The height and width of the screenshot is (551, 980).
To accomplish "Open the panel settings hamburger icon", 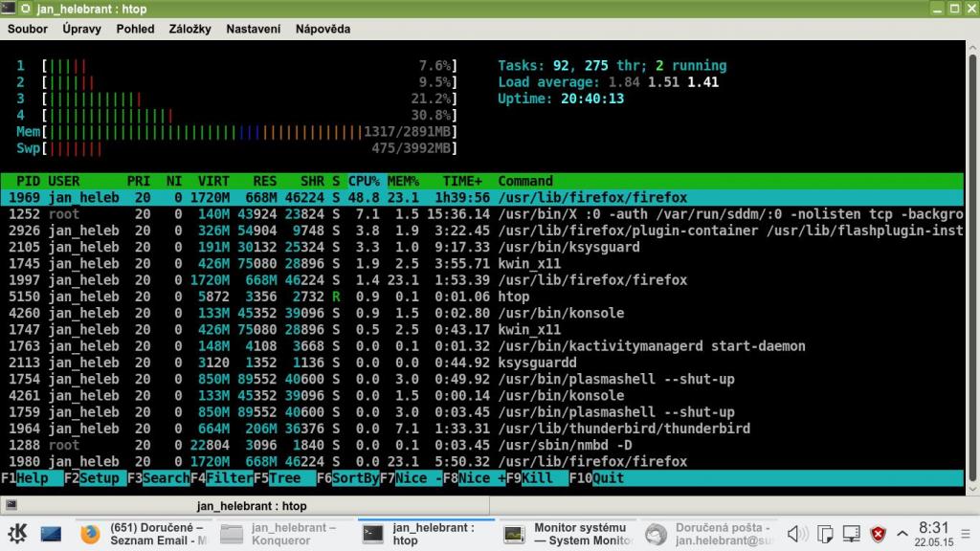I will (967, 533).
